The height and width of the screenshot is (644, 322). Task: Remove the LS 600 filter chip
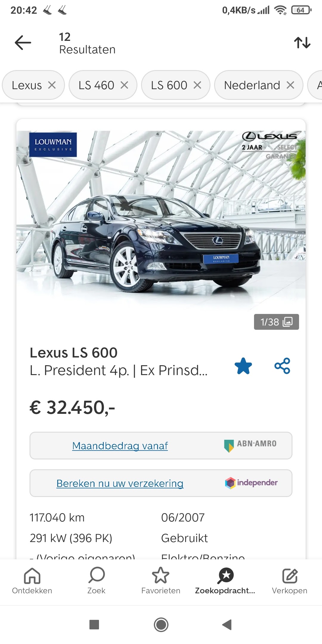click(x=197, y=85)
